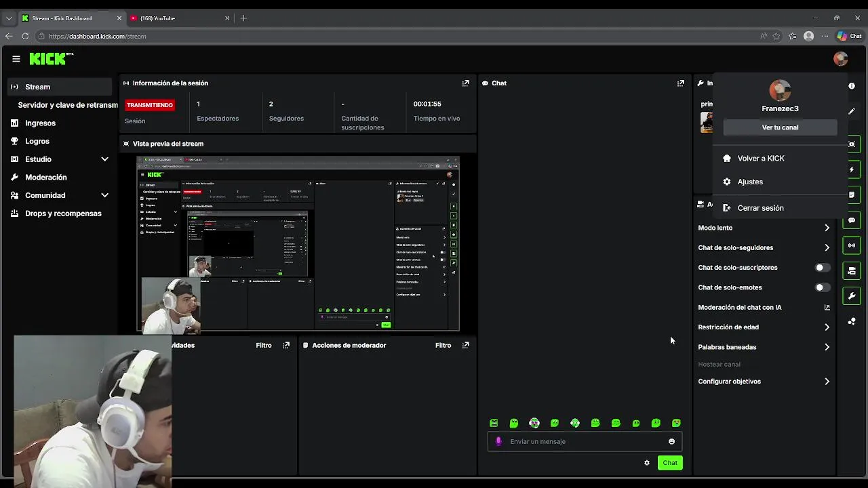
Task: Click the note icon in right toolbar
Action: [852, 195]
